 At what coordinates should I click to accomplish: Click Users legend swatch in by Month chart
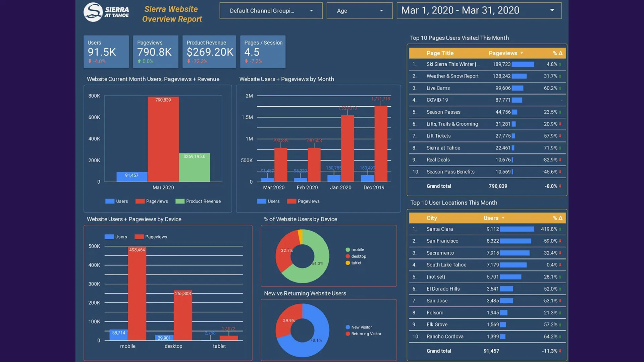(x=262, y=201)
